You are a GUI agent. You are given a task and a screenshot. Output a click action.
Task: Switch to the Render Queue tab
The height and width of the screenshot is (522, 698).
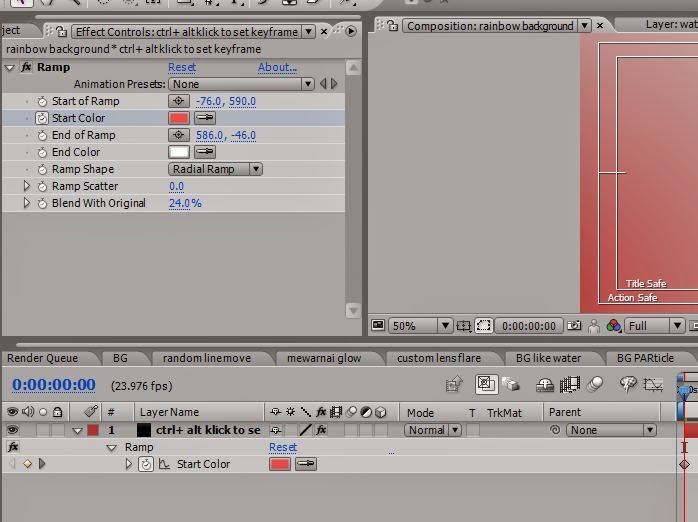(42, 358)
